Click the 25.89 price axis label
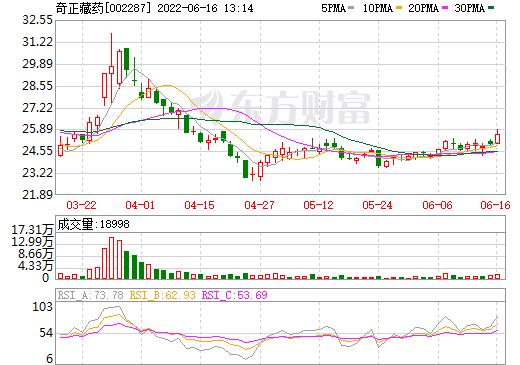Viewport: 520px width, 365px height. point(37,129)
